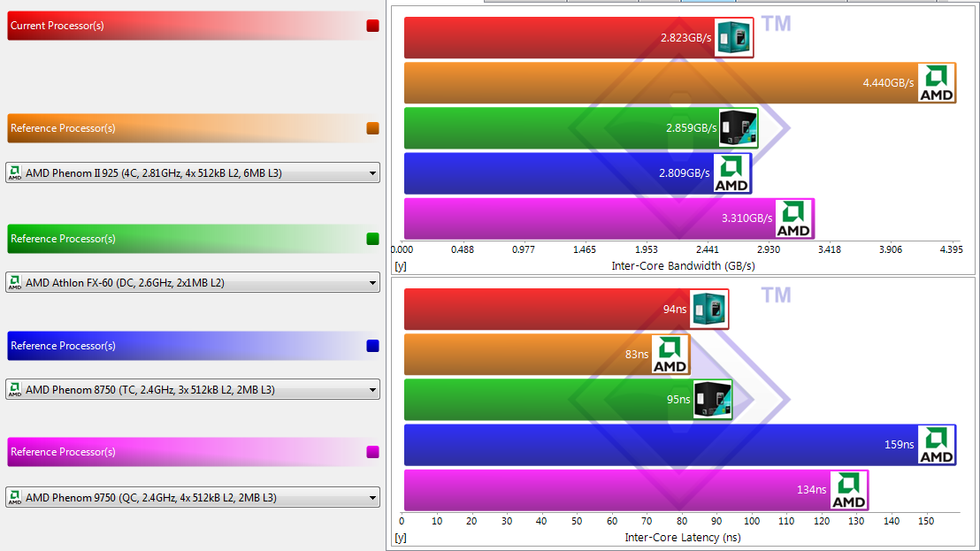Click the orange Reference Processor color swatch

pyautogui.click(x=372, y=128)
